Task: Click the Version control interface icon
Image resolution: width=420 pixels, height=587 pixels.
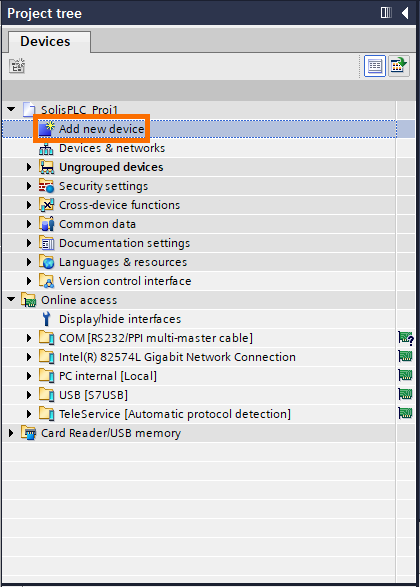Action: coord(47,281)
